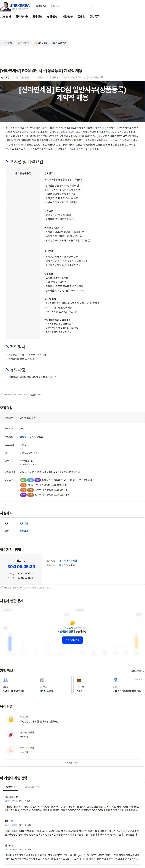
Task: Click the 계약직 employment type link
Action: pos(23,437)
